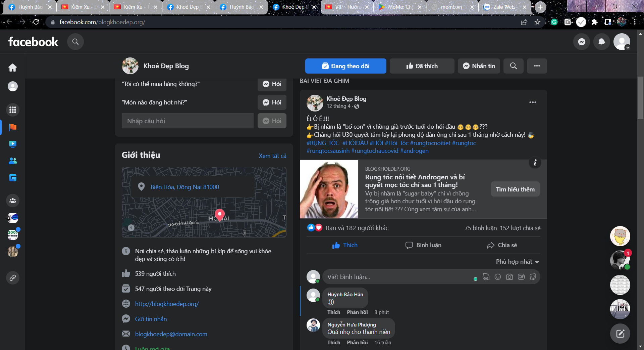The width and height of the screenshot is (644, 350).
Task: Add a sticker to the comment
Action: (x=533, y=277)
